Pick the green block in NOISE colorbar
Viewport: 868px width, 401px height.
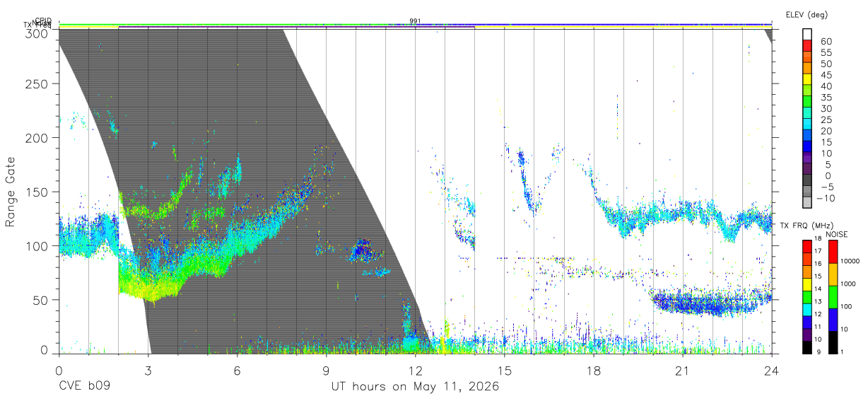coord(833,296)
